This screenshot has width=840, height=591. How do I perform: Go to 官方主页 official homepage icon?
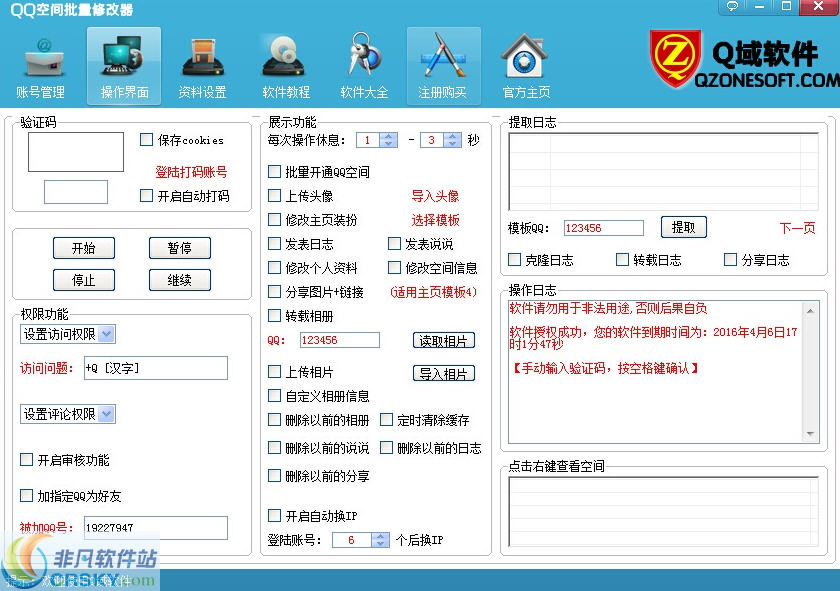click(526, 67)
